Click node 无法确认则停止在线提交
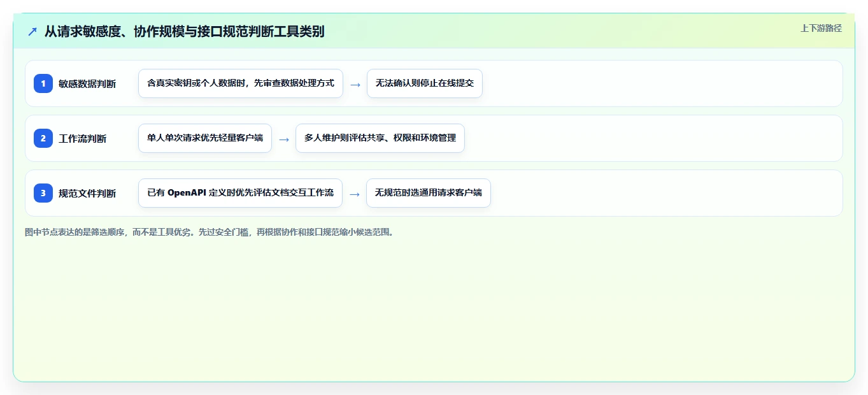Screen dimensions: 868x395 point(425,83)
